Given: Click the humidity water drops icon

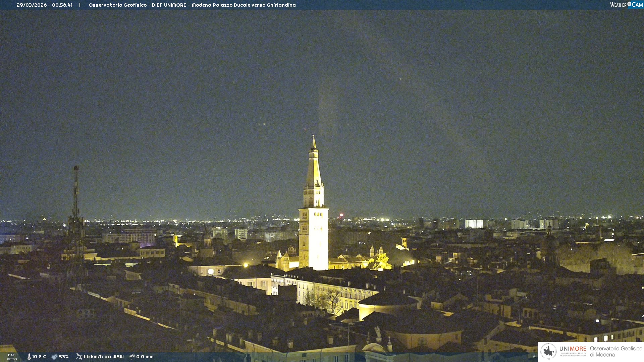Looking at the screenshot, I should pyautogui.click(x=54, y=357).
